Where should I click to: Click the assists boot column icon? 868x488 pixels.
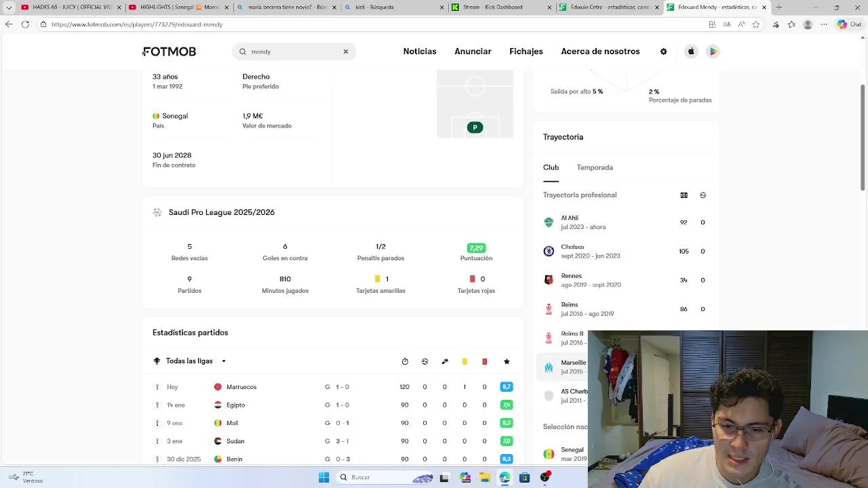point(445,361)
